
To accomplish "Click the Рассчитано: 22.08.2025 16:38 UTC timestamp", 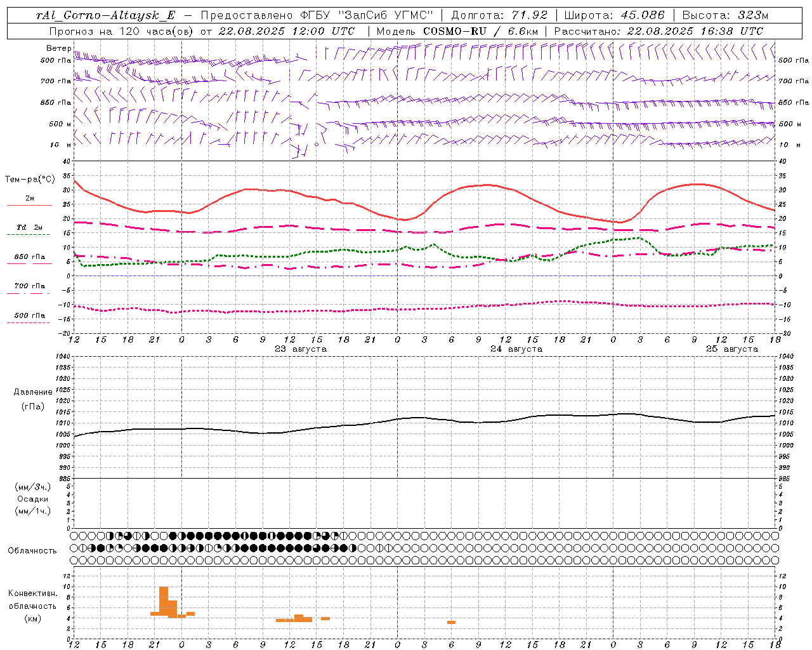I will tap(658, 31).
